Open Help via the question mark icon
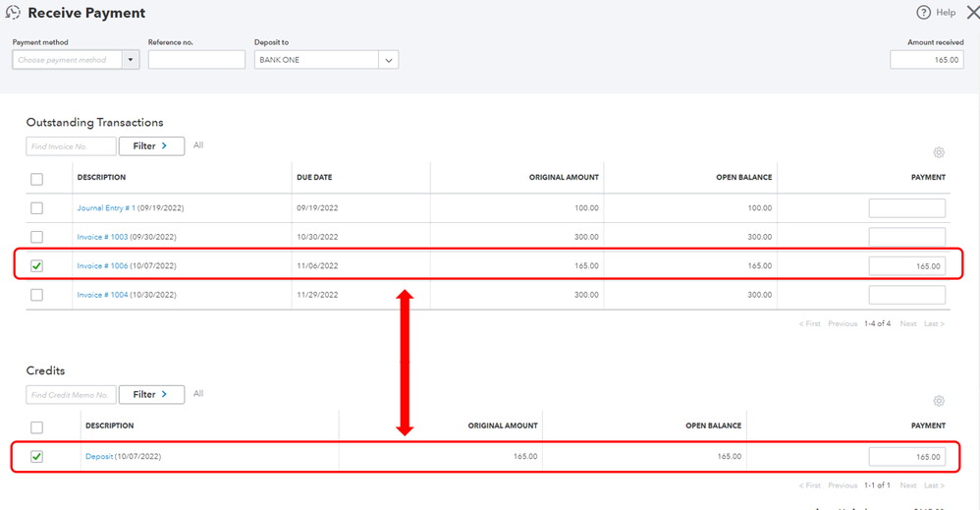The width and height of the screenshot is (980, 510). 923,13
